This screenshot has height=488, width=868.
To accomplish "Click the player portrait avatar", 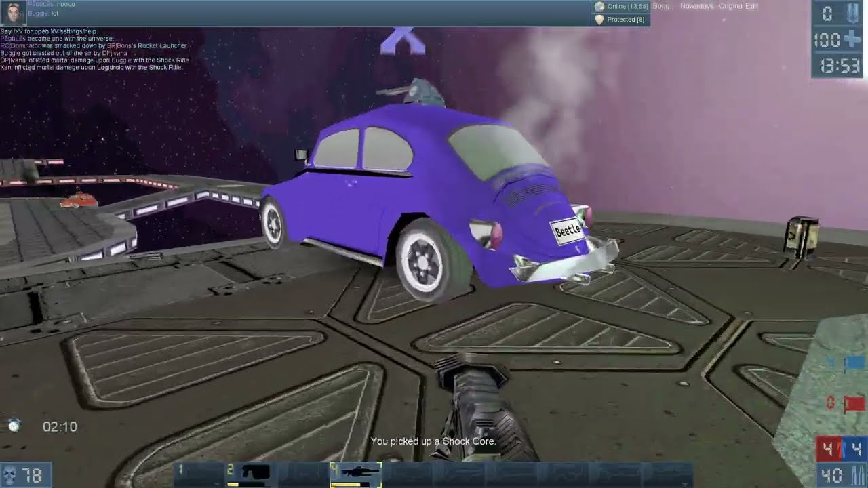I will pyautogui.click(x=13, y=13).
